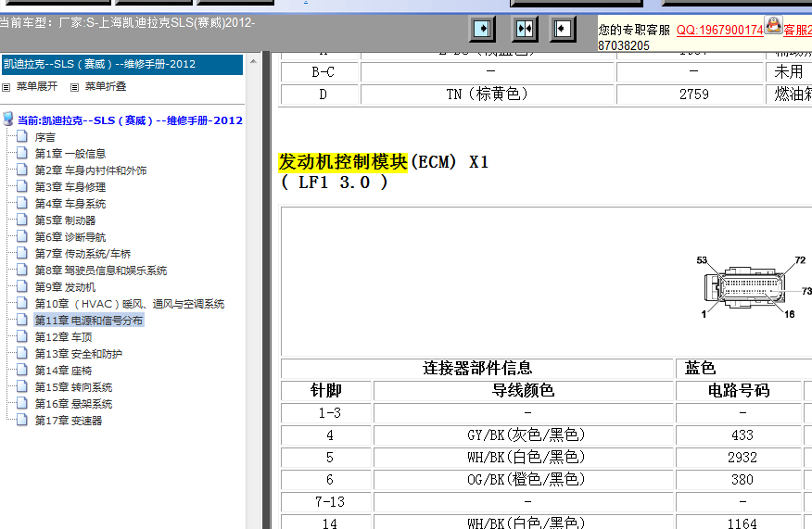Click the ECM X1 connector diagram image
This screenshot has width=812, height=529.
pyautogui.click(x=754, y=288)
